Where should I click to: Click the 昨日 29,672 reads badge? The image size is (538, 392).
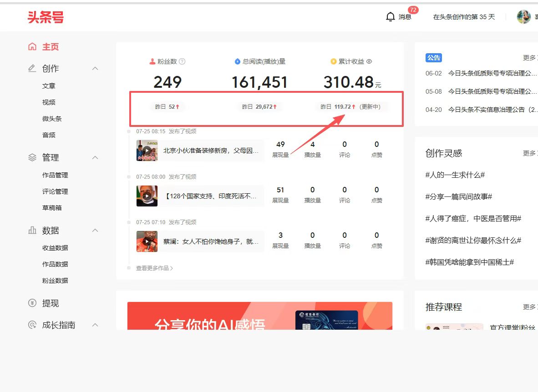(259, 107)
